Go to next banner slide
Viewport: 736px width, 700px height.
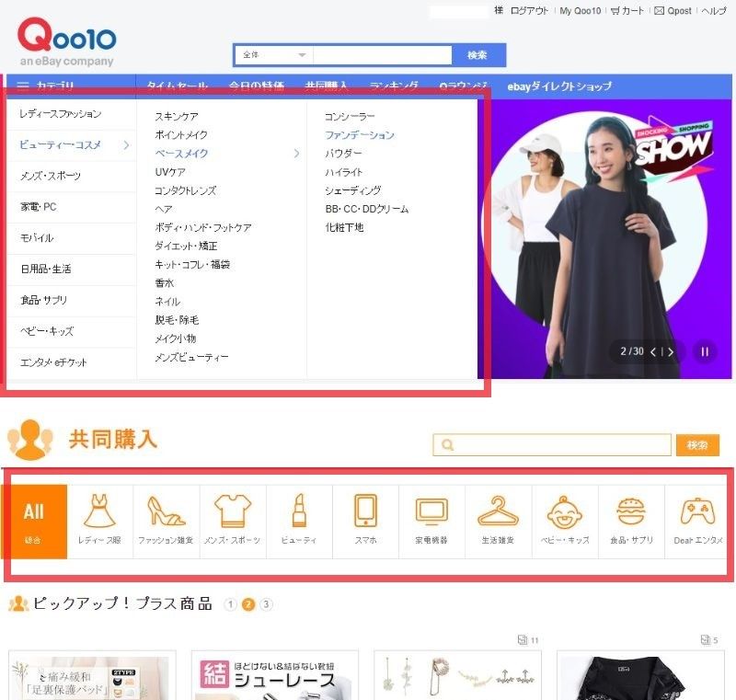pyautogui.click(x=671, y=351)
